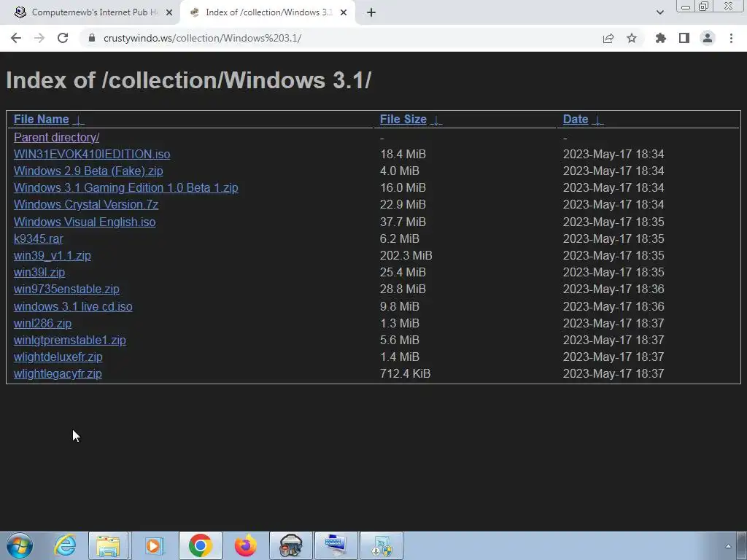This screenshot has height=560, width=747.
Task: Open the Chrome profile avatar menu
Action: [708, 38]
